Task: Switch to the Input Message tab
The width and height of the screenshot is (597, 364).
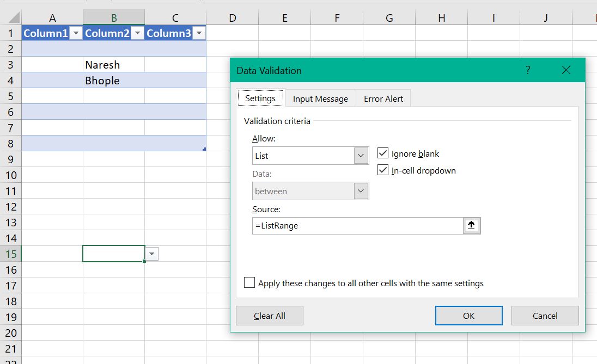Action: pos(320,98)
